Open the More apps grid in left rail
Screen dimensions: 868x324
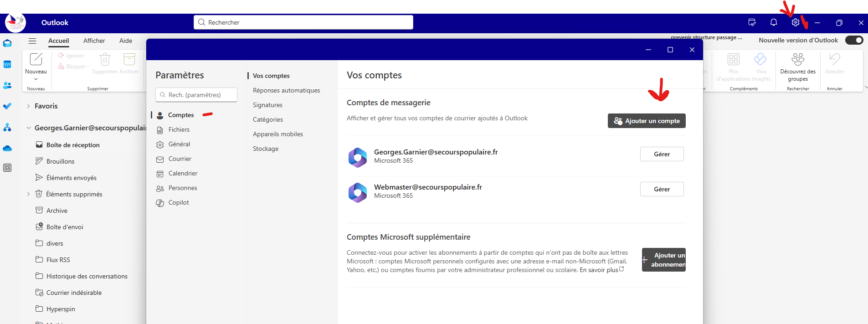pyautogui.click(x=7, y=168)
